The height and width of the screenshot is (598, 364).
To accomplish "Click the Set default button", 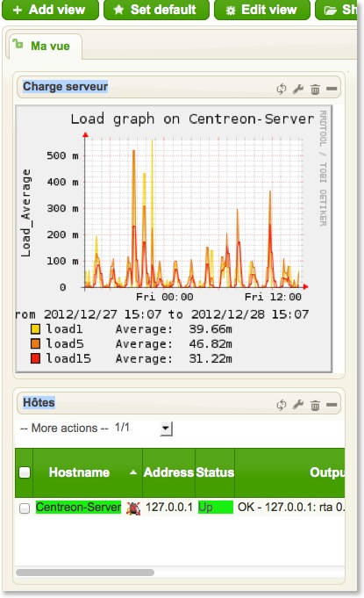I will [156, 10].
